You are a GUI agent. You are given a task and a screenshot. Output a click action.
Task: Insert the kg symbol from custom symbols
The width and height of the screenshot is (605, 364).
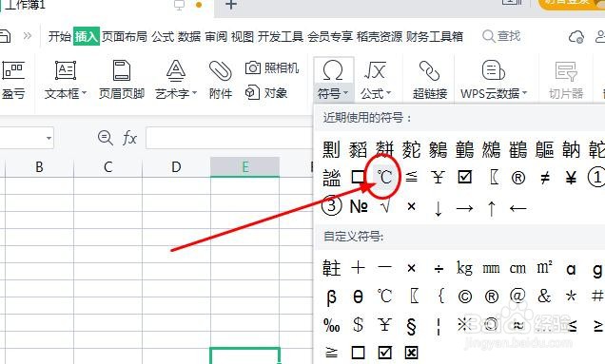coord(464,267)
